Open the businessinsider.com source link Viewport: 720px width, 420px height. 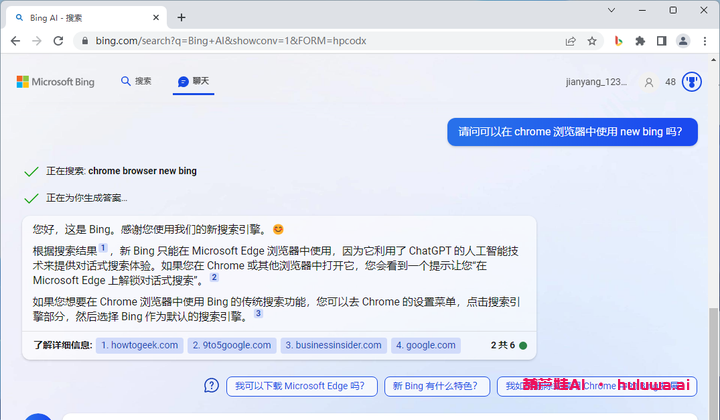333,345
